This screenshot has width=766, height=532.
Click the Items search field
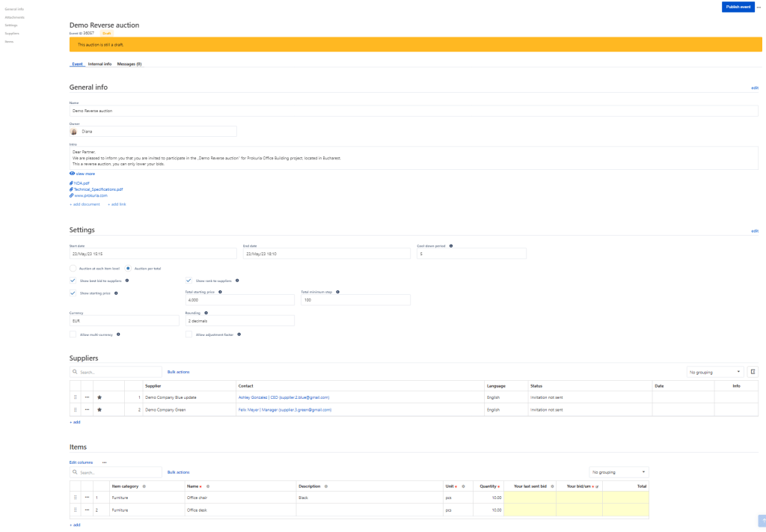116,472
